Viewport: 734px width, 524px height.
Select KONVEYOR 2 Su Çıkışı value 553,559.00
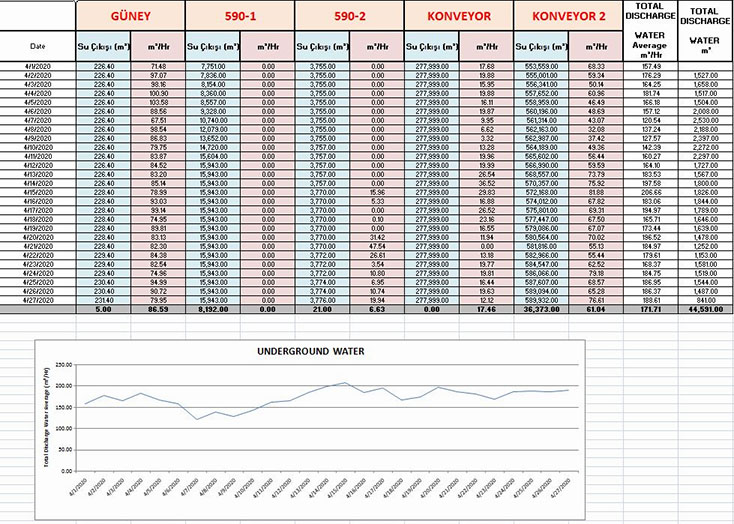tap(541, 66)
